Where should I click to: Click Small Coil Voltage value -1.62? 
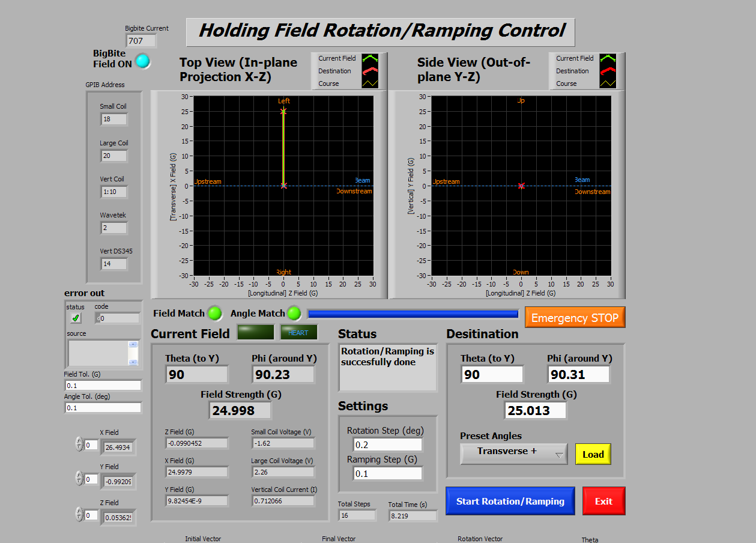point(283,443)
